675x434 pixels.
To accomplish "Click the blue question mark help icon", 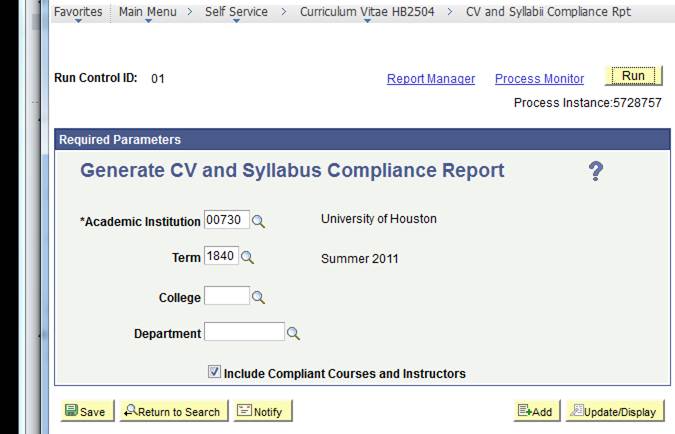I will click(596, 172).
